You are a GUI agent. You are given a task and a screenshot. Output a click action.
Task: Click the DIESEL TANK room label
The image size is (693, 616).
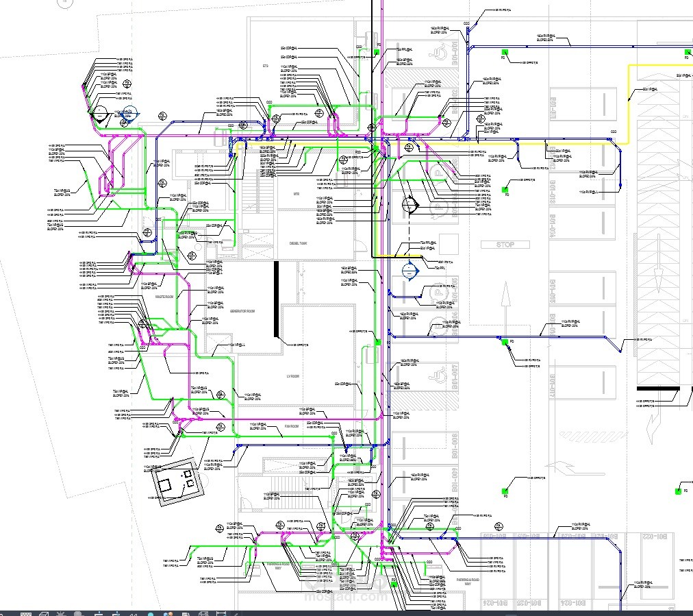pos(298,243)
